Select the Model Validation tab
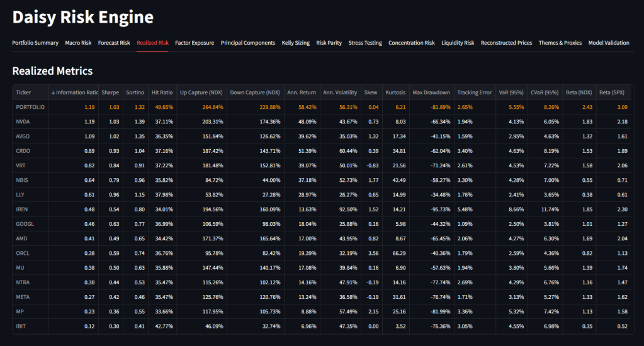The width and height of the screenshot is (644, 346). [x=609, y=43]
